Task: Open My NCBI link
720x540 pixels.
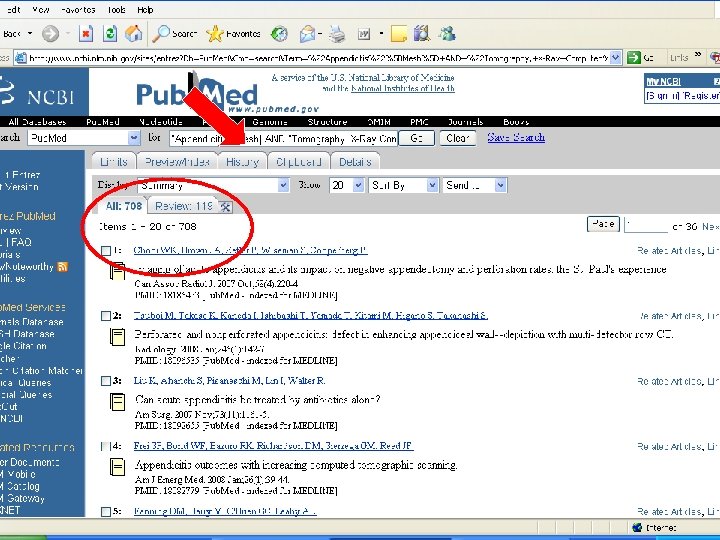Action: (664, 82)
